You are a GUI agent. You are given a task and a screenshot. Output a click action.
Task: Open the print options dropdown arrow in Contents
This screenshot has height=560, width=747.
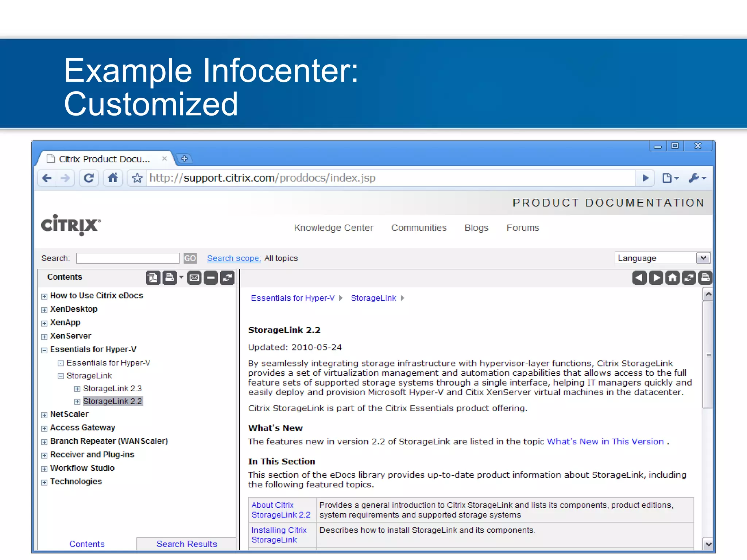pos(181,277)
